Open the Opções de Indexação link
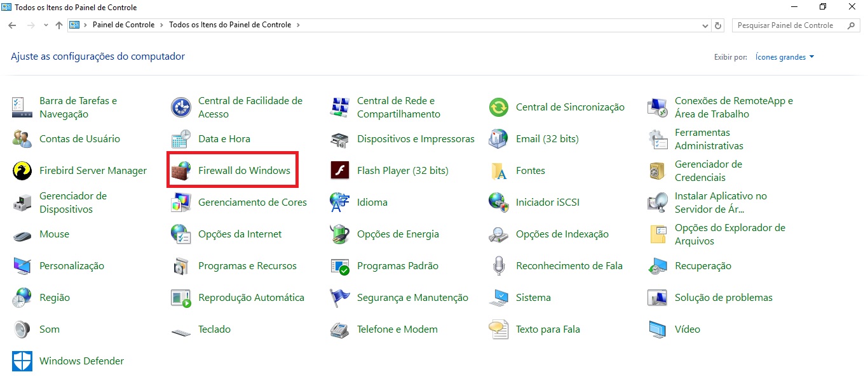The height and width of the screenshot is (379, 868). click(562, 234)
